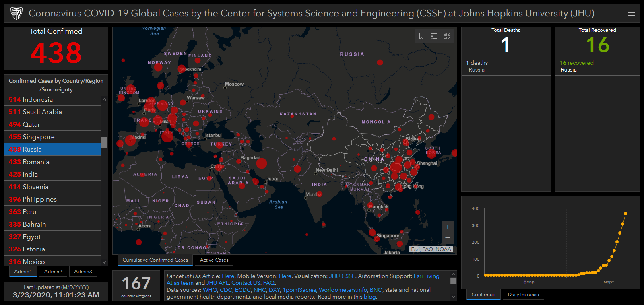This screenshot has height=305, width=644.
Task: Open the 1point3acres link
Action: (x=299, y=290)
